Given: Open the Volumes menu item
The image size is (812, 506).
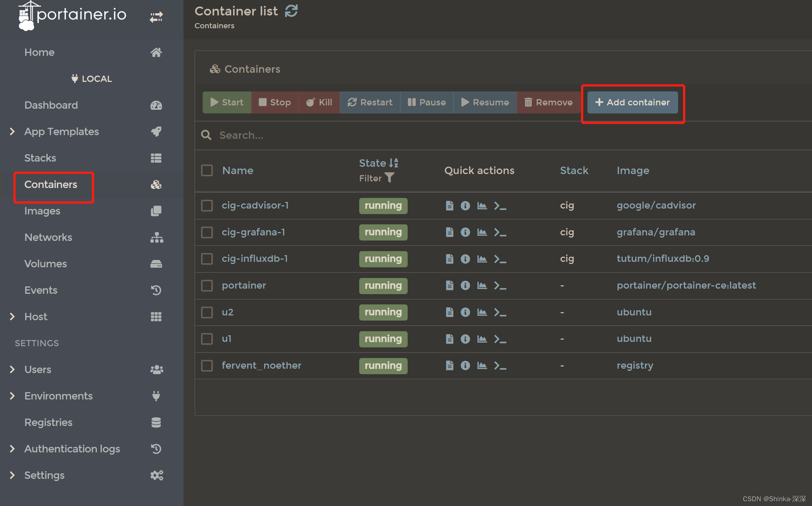Looking at the screenshot, I should pyautogui.click(x=92, y=264).
